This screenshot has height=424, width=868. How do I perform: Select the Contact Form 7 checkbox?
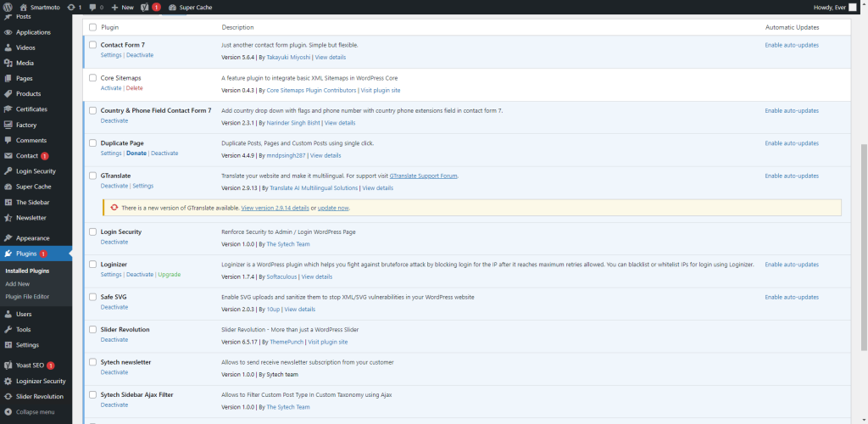[93, 45]
